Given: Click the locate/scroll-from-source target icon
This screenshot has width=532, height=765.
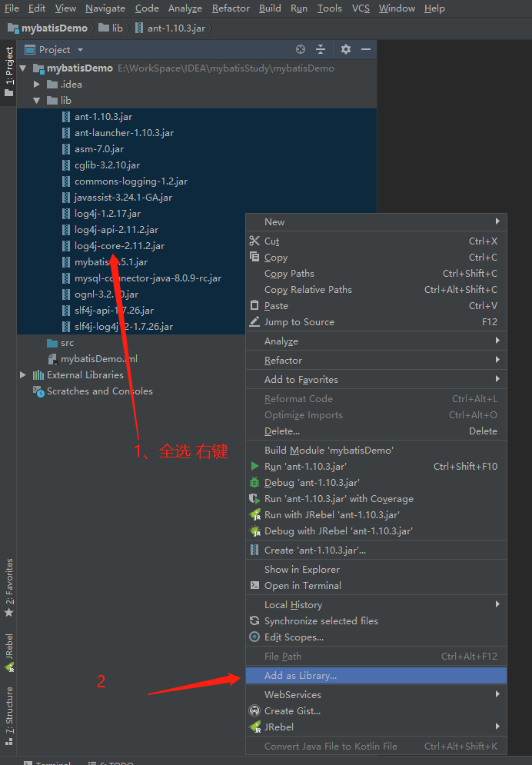Looking at the screenshot, I should click(x=301, y=49).
